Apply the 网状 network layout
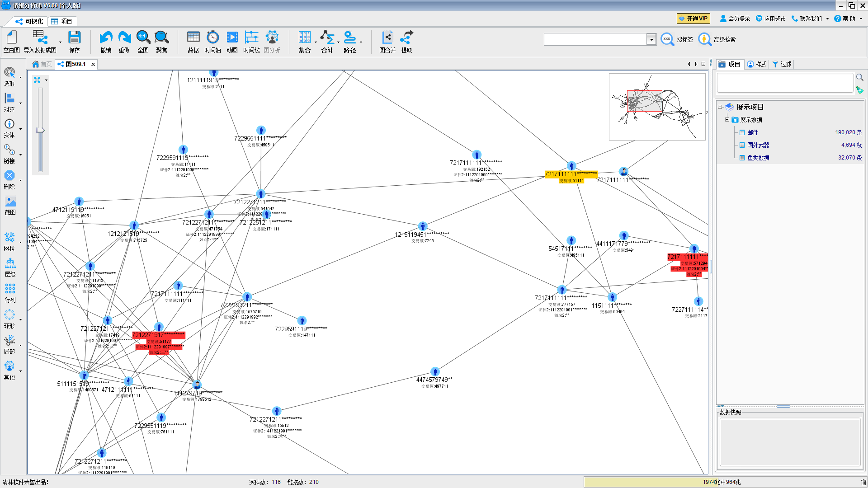The width and height of the screenshot is (868, 488). pos(9,241)
